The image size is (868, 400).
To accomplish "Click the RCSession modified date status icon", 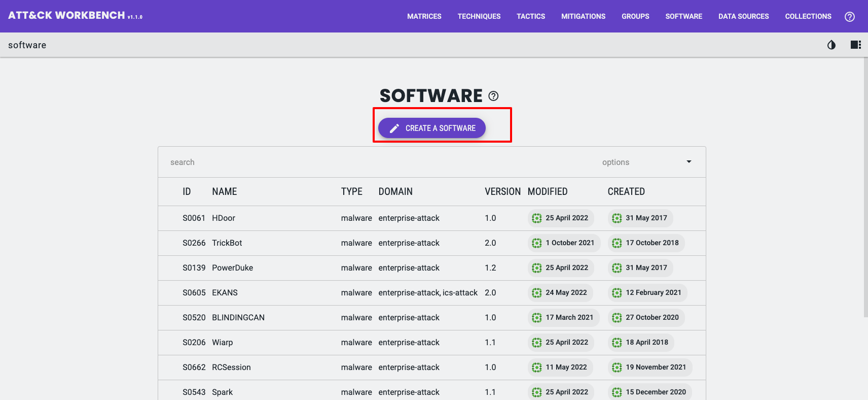I will point(536,368).
